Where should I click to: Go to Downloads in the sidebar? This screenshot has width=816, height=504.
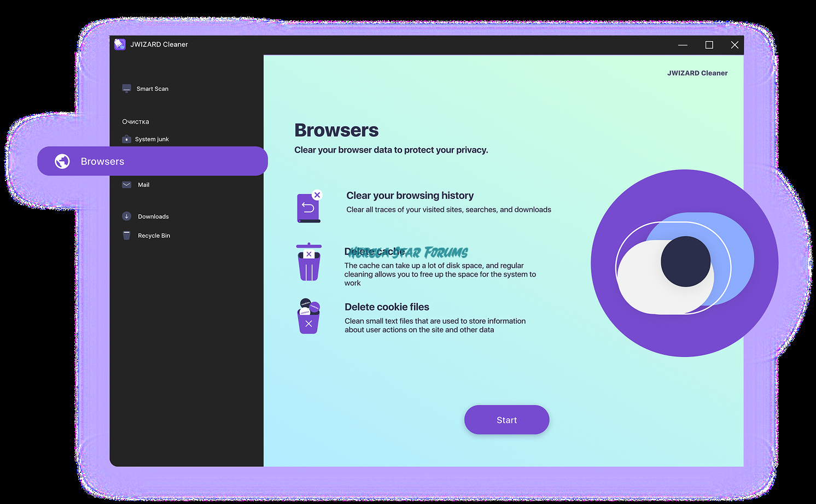[x=153, y=216]
